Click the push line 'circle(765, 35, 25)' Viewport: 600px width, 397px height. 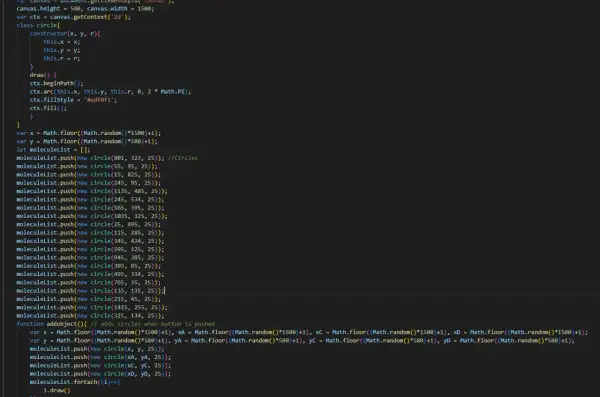click(88, 283)
